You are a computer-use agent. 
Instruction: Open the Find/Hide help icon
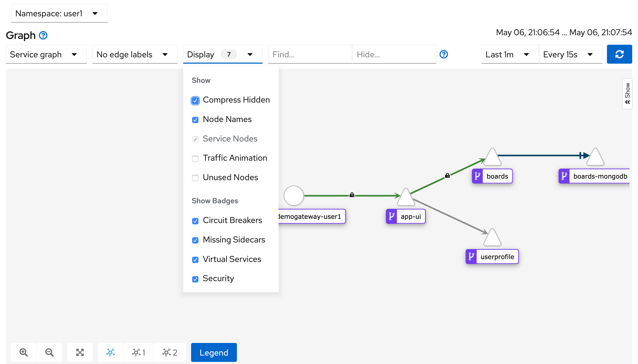444,54
